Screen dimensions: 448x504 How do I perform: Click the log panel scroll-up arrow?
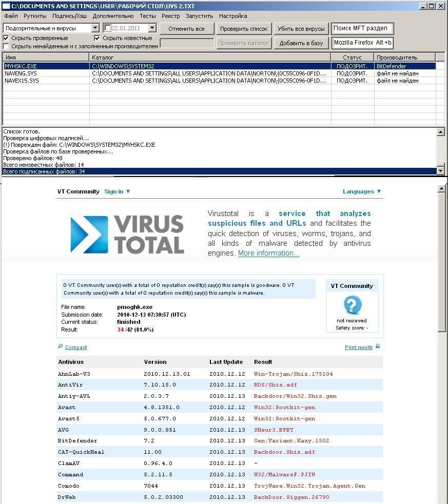click(x=441, y=131)
